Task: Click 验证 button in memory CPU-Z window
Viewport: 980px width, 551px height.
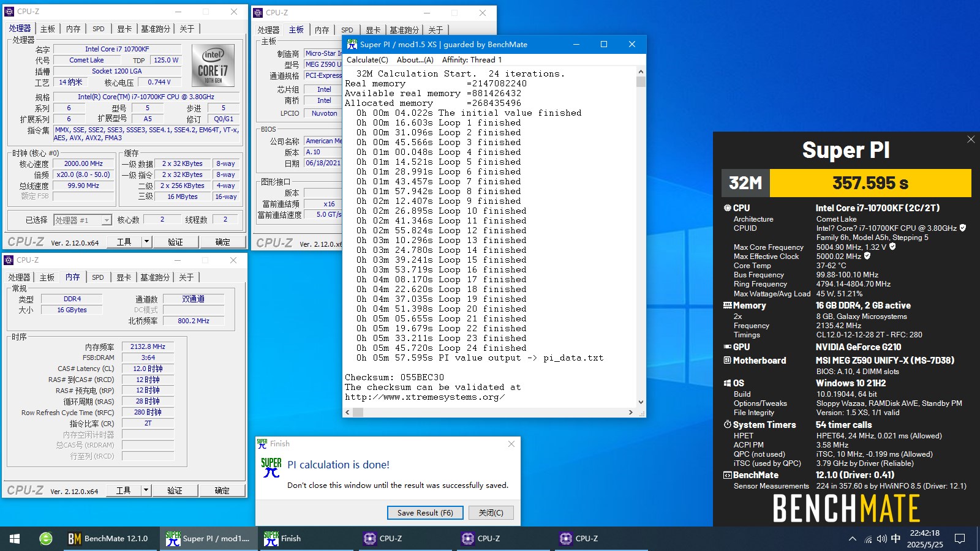Action: click(175, 490)
